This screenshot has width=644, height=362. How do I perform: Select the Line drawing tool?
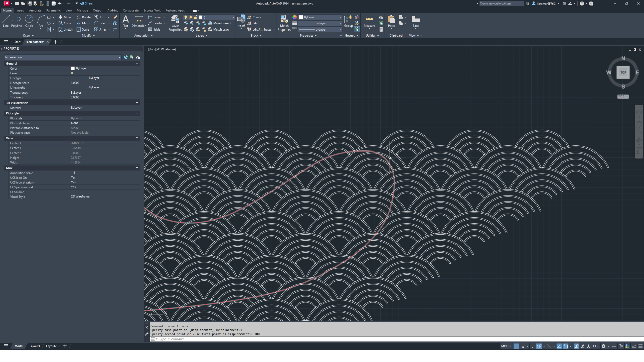tap(6, 21)
